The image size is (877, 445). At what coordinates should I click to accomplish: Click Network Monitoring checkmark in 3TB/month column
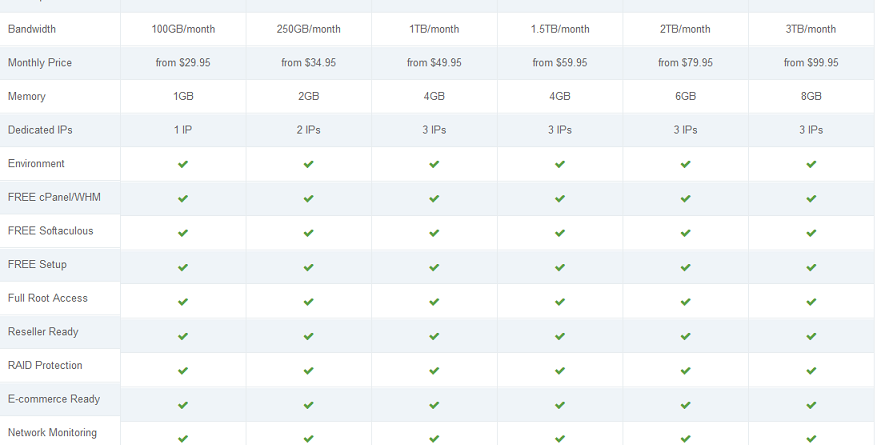[x=811, y=439]
